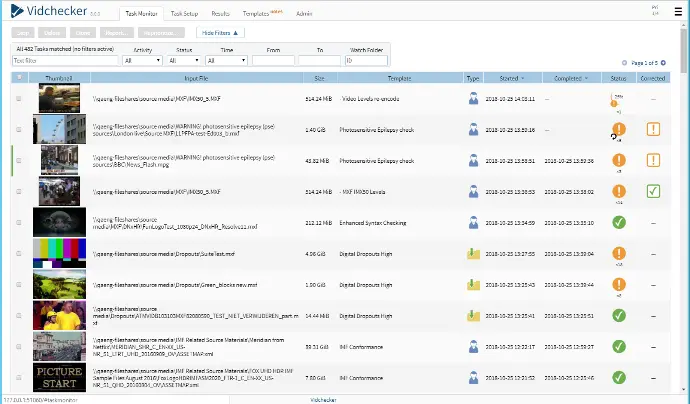Click the Hide Filters button

pyautogui.click(x=220, y=33)
